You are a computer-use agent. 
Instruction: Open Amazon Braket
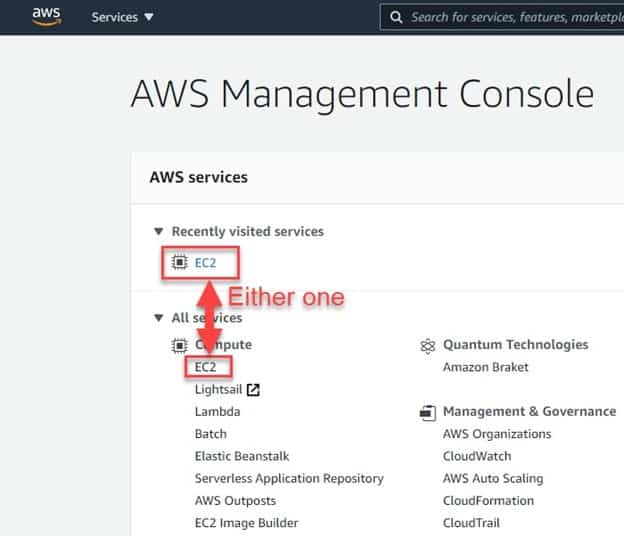pyautogui.click(x=486, y=367)
